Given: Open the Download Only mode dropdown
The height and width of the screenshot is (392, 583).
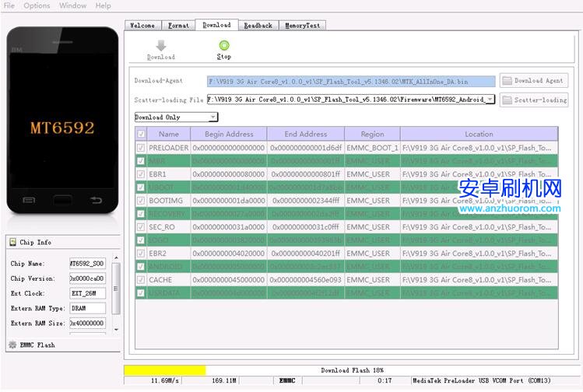Looking at the screenshot, I should (x=212, y=117).
